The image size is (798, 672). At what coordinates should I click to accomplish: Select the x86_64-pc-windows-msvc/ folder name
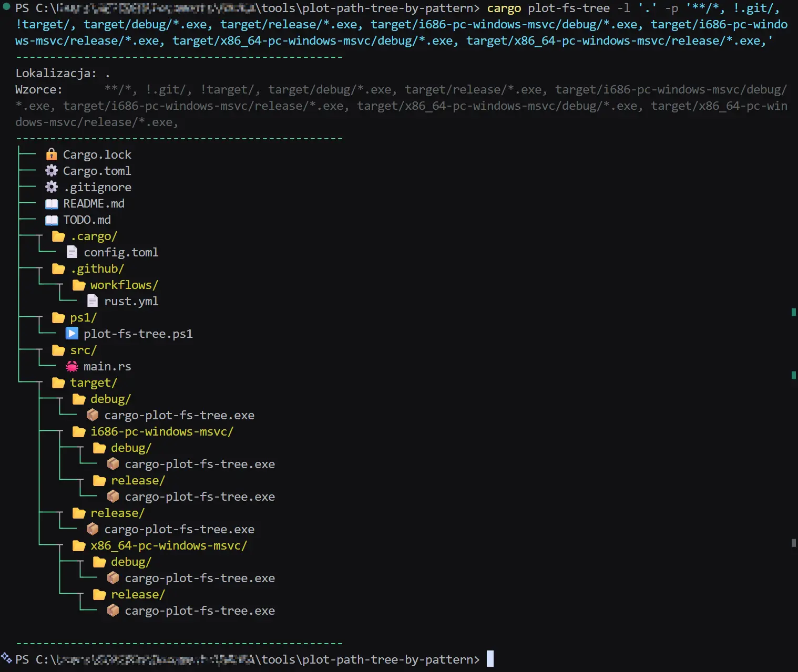point(169,546)
